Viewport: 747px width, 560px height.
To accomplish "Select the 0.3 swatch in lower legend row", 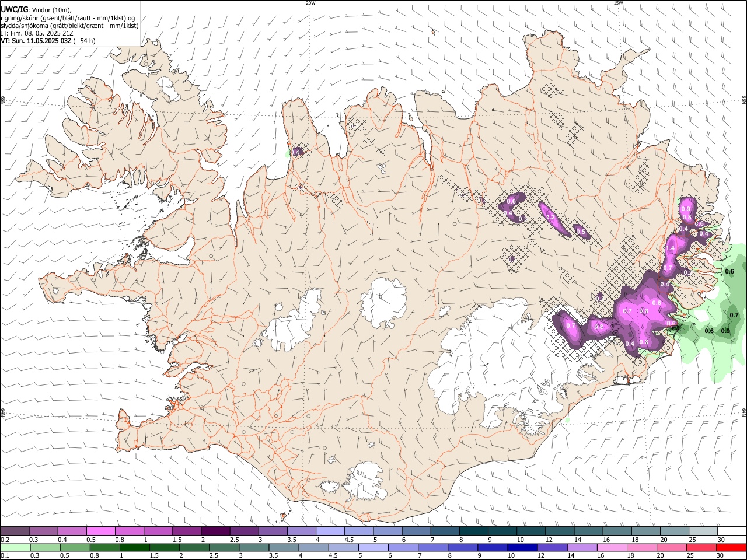I will click(x=45, y=548).
